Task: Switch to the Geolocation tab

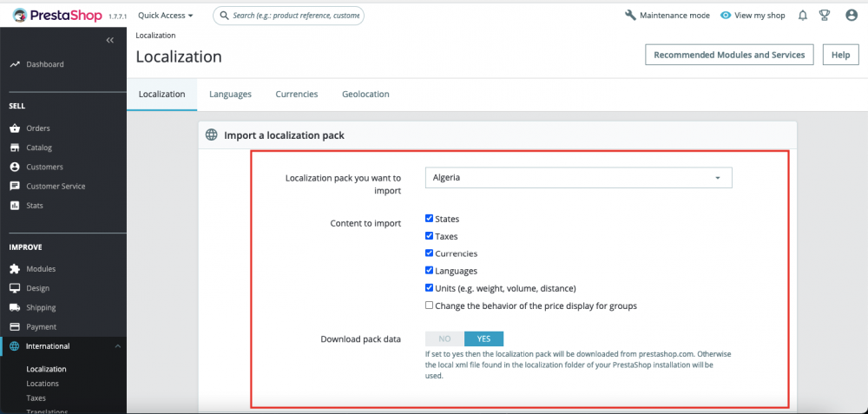Action: [365, 94]
